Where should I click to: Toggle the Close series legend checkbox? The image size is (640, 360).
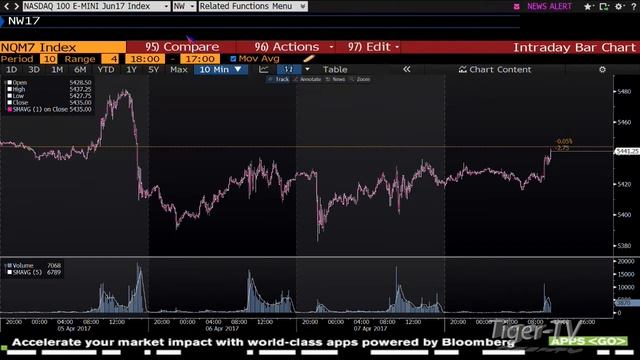(9, 102)
